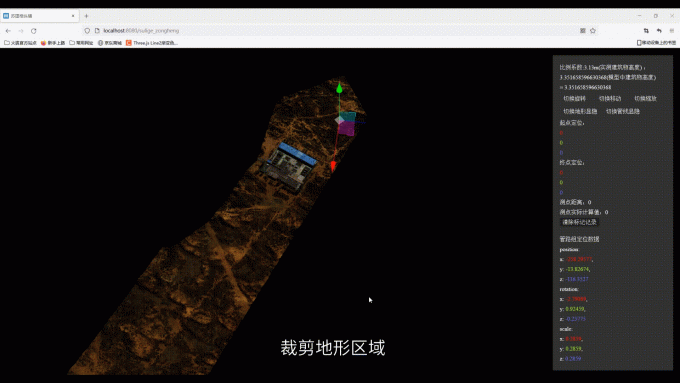
Task: Open the Three.js Line2 bookmark
Action: 152,43
